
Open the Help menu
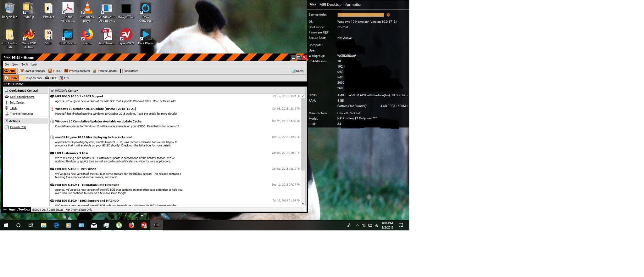(34, 64)
